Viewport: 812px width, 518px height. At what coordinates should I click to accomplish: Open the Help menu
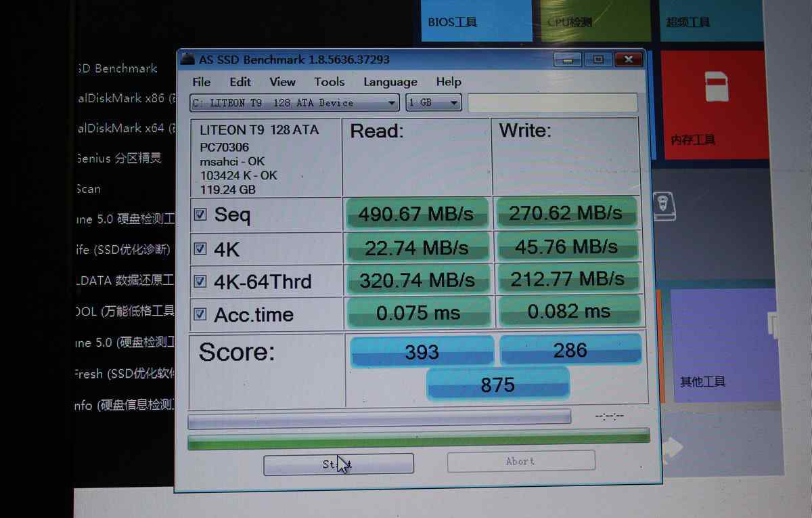pos(449,82)
